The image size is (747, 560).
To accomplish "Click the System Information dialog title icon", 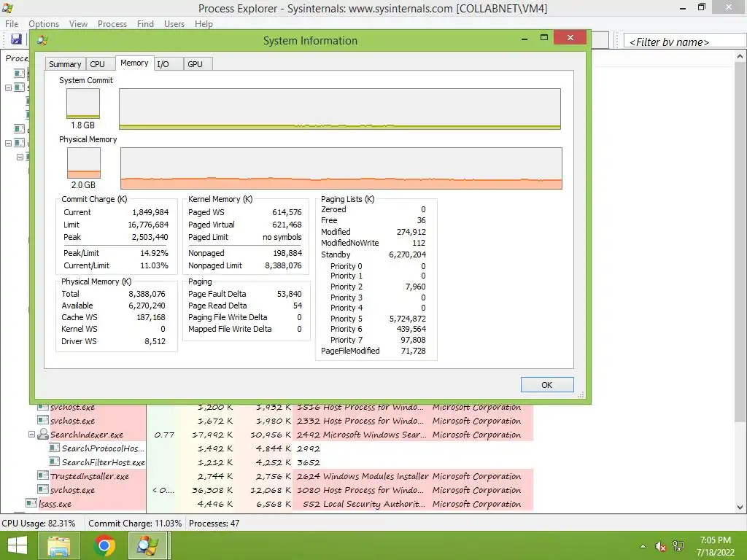I will 42,41.
